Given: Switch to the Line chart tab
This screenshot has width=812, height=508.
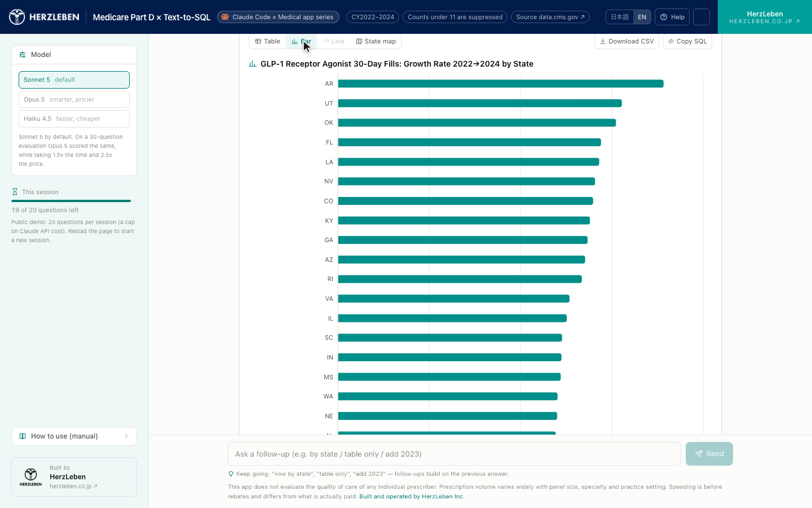Looking at the screenshot, I should point(334,41).
